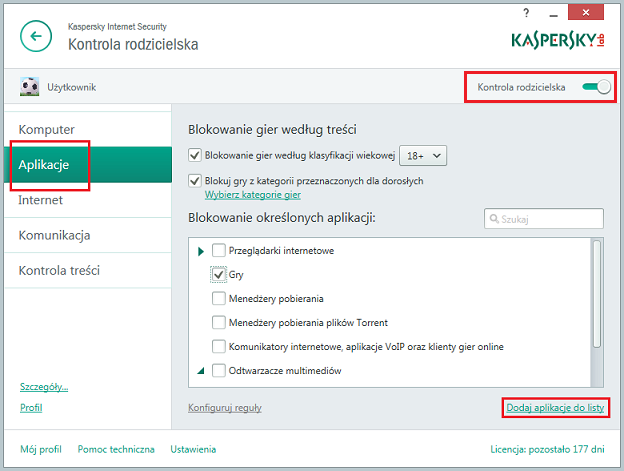624x471 pixels.
Task: Minimize the Kaspersky window
Action: (x=553, y=15)
